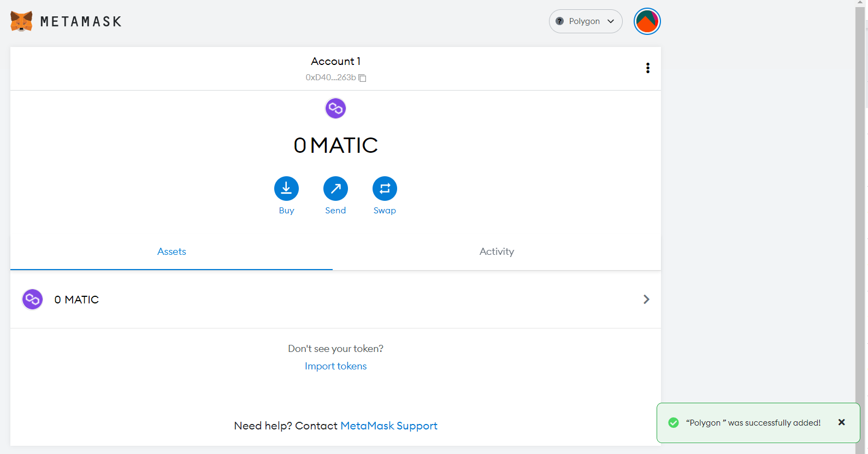Switch to the Activity tab
This screenshot has width=868, height=454.
coord(497,252)
